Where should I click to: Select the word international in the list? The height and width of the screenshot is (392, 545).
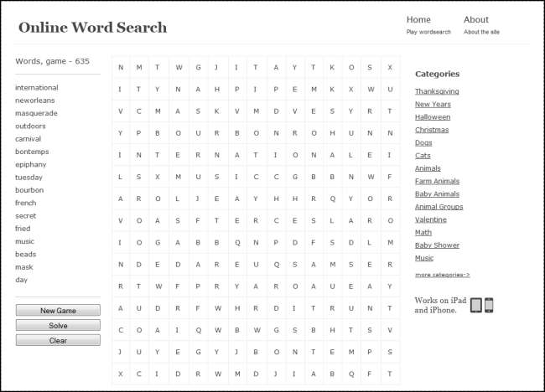(37, 88)
